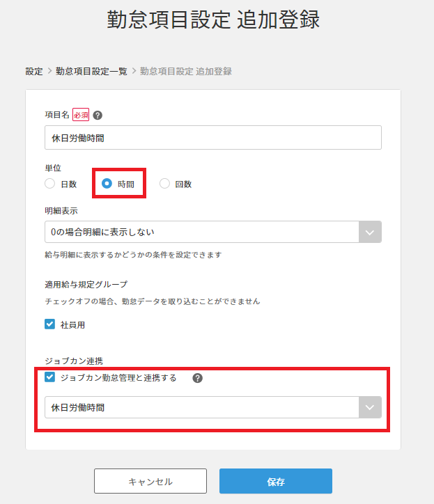Open the 0の場合明細に表示しない dropdown
Screen dimensions: 434x504
coord(201,232)
